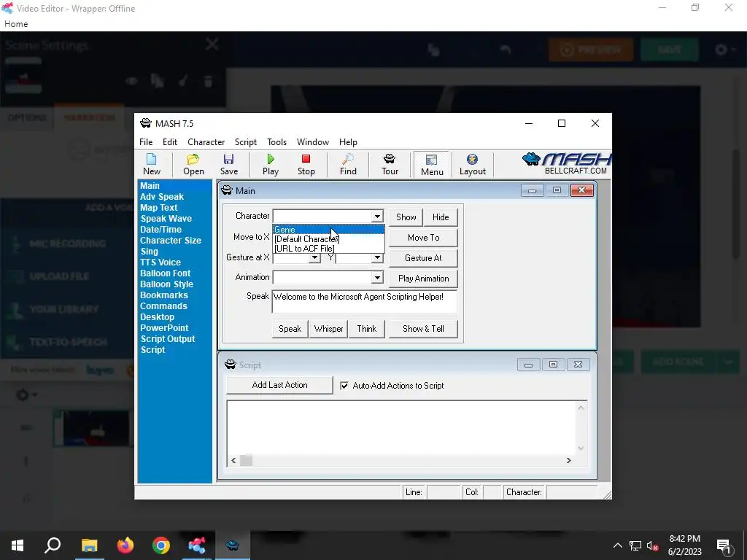
Task: Toggle Auto-Add Actions to Script checkbox
Action: coord(344,386)
